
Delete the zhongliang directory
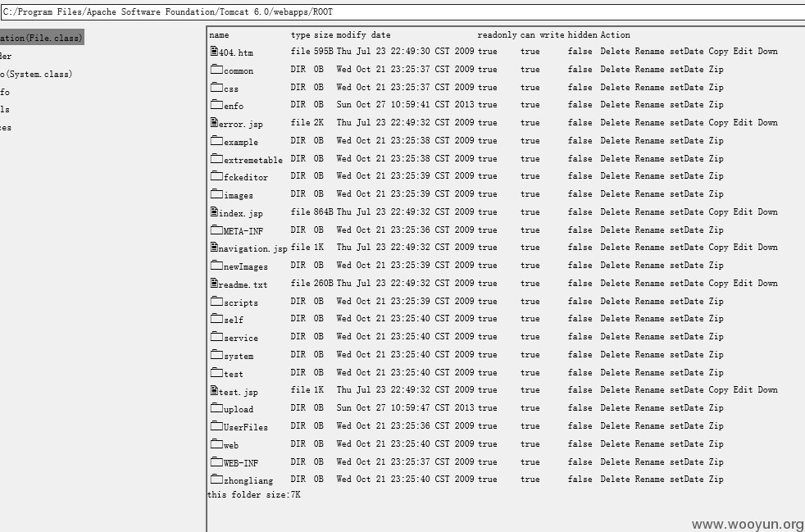click(615, 479)
